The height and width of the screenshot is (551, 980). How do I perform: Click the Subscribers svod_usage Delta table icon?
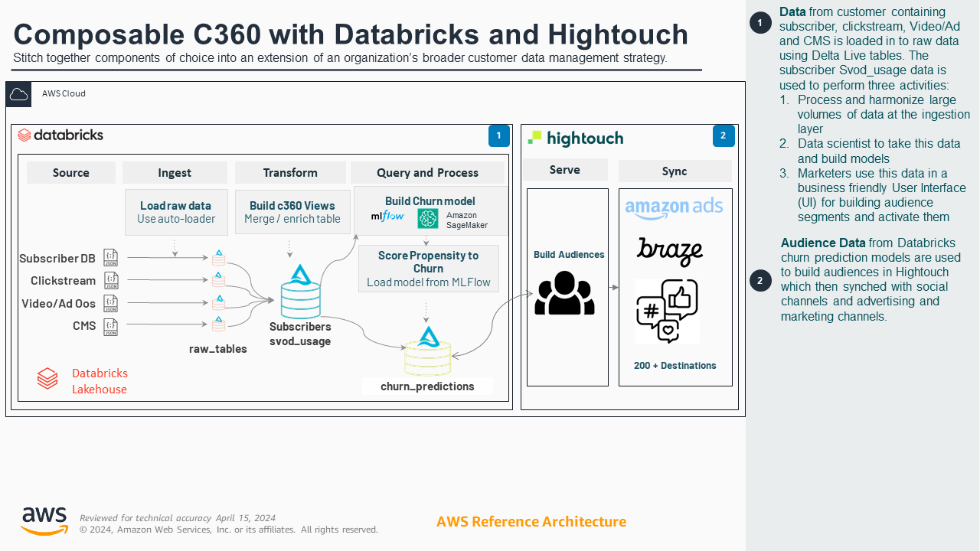[300, 292]
